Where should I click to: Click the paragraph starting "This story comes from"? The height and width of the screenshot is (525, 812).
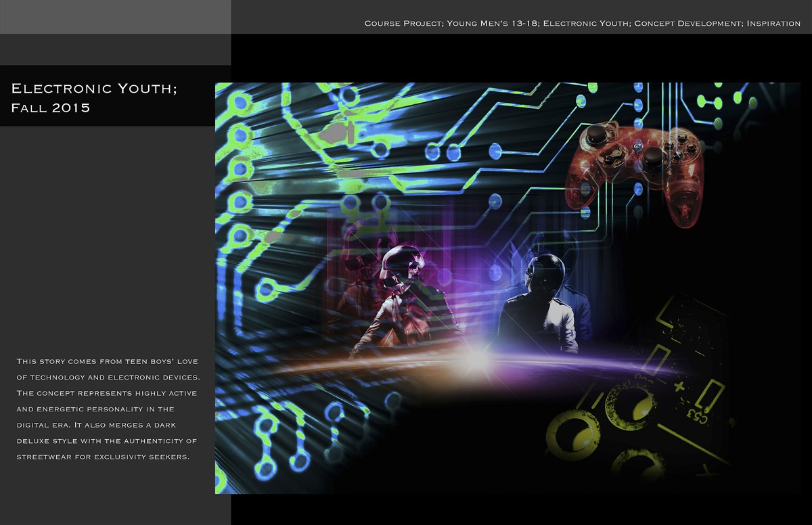point(107,409)
